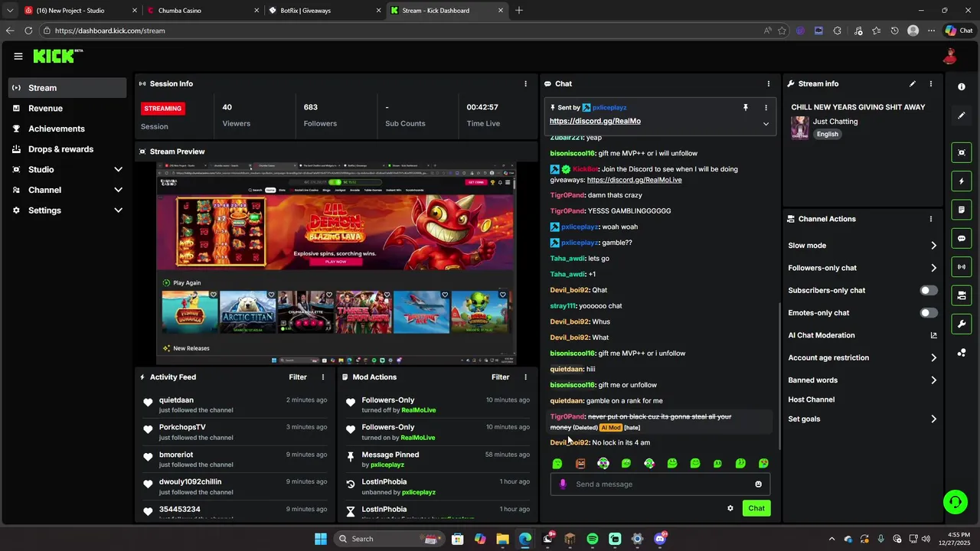Click the broadcast signal icon in the right rail
This screenshot has height=551, width=980.
[x=962, y=266]
